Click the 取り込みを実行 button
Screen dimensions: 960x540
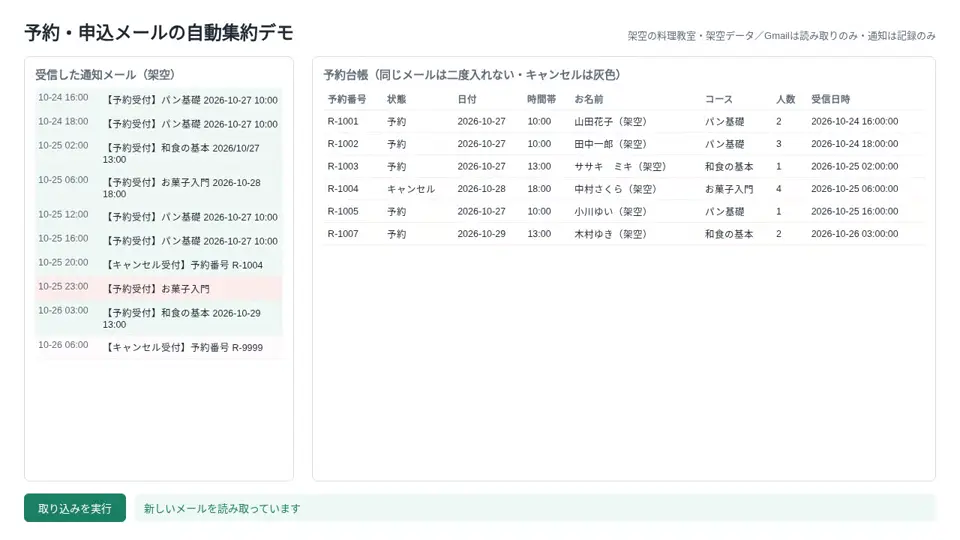click(75, 508)
